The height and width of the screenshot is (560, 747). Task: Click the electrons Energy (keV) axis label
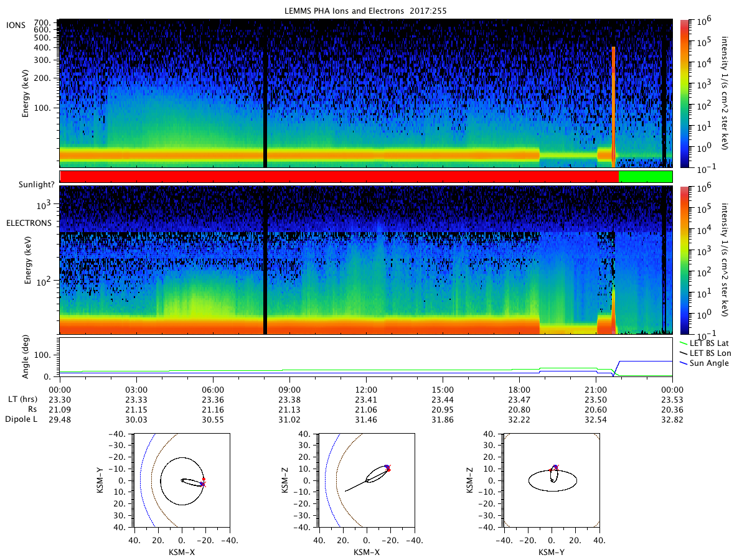coord(29,261)
